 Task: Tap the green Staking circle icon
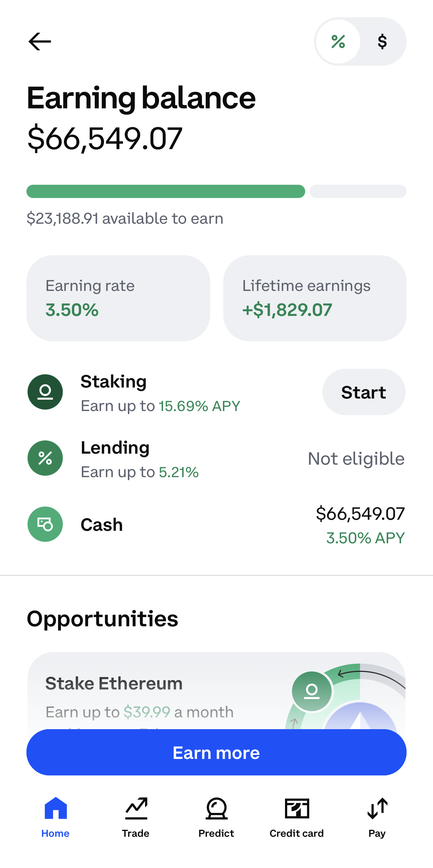coord(45,392)
